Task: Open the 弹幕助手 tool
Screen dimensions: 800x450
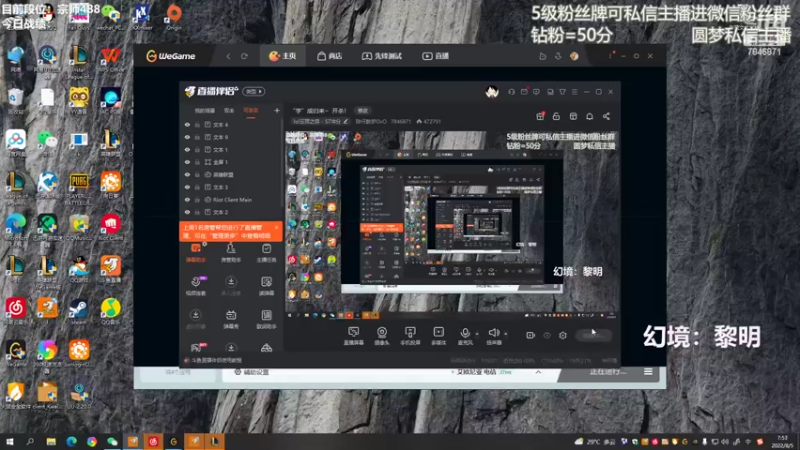Action: point(196,253)
